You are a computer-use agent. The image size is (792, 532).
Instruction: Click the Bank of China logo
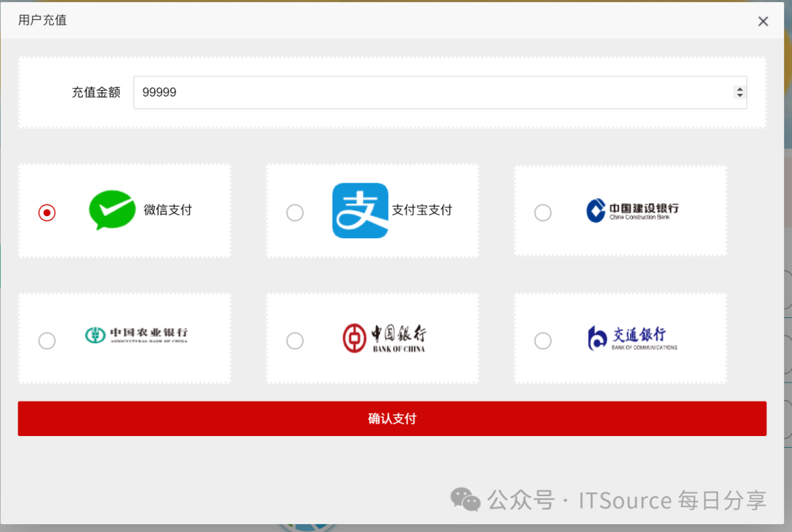[x=384, y=338]
